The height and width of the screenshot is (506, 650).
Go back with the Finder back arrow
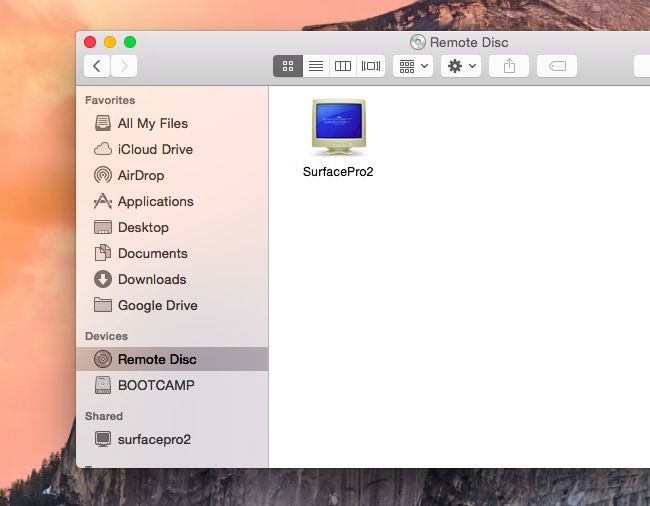(x=97, y=66)
